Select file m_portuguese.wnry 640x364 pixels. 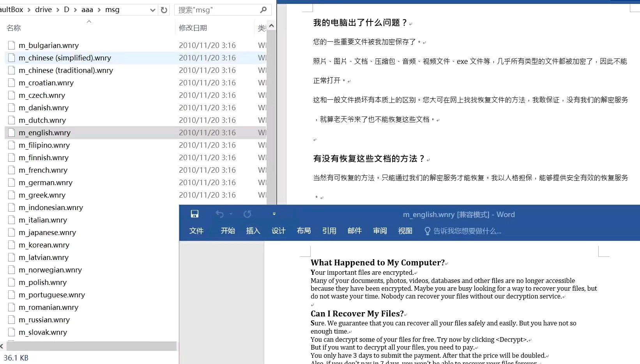51,295
